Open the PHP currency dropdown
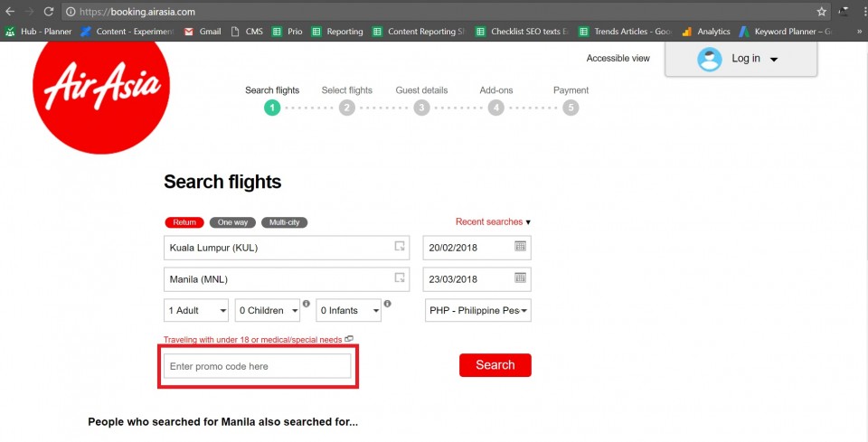 (x=477, y=310)
